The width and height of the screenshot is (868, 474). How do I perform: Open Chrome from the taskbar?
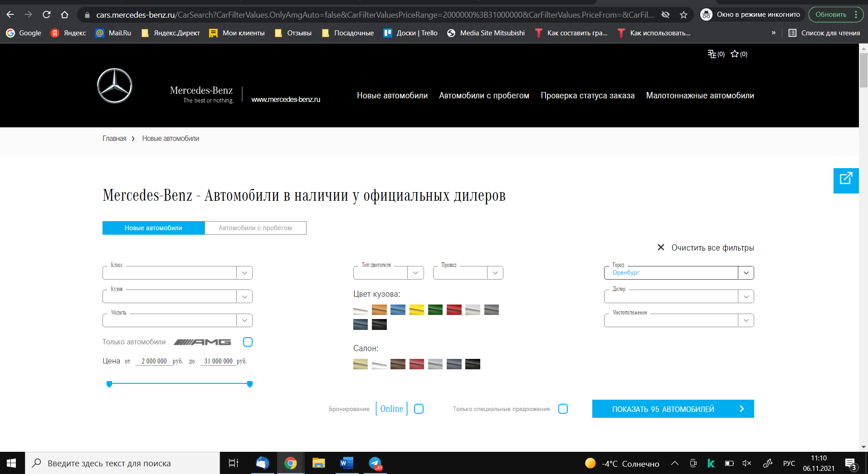click(290, 463)
